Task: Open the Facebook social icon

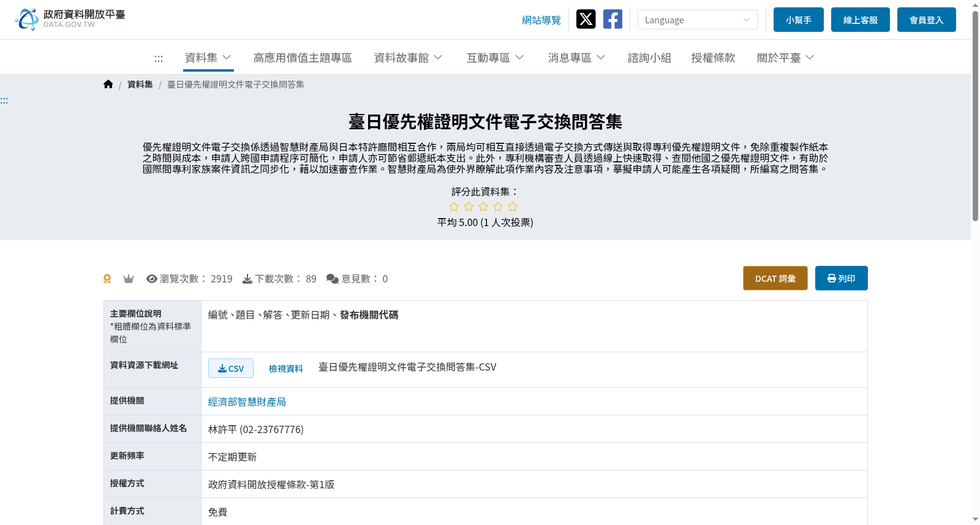Action: click(612, 19)
